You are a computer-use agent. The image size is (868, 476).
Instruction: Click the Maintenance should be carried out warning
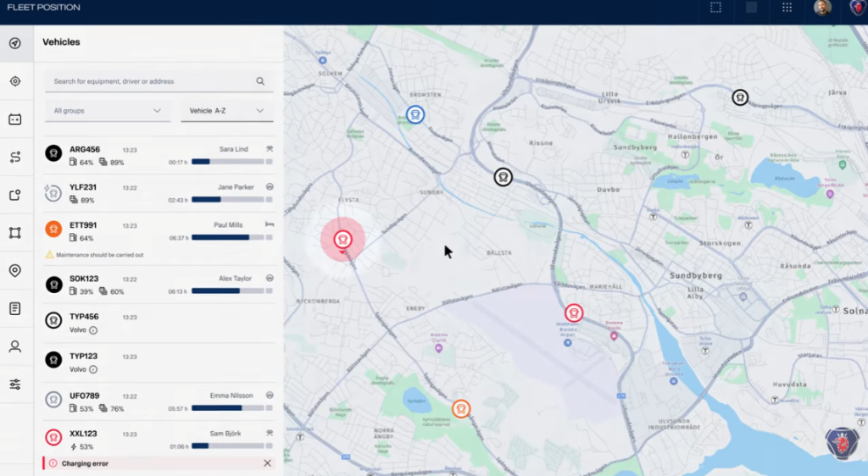click(x=100, y=255)
